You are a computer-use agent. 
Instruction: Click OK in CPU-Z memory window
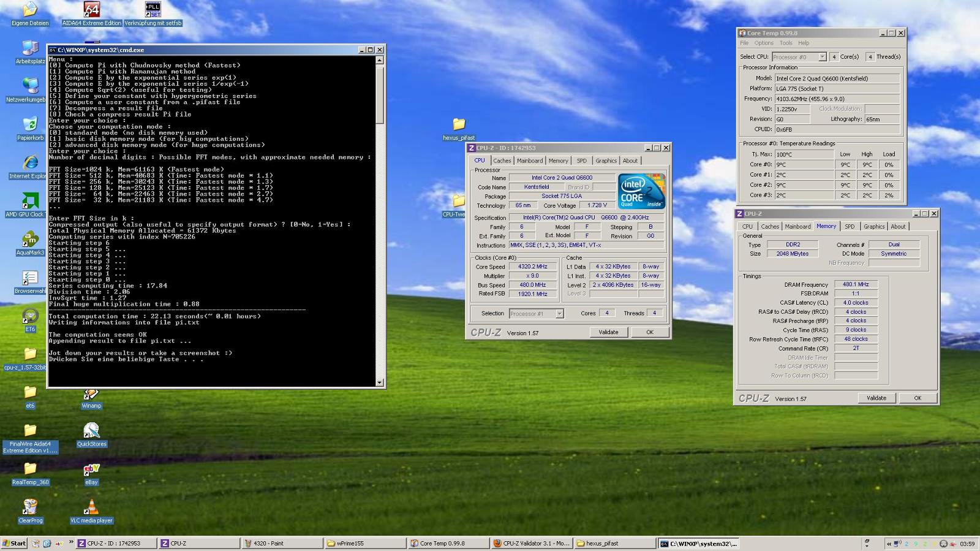pos(918,398)
